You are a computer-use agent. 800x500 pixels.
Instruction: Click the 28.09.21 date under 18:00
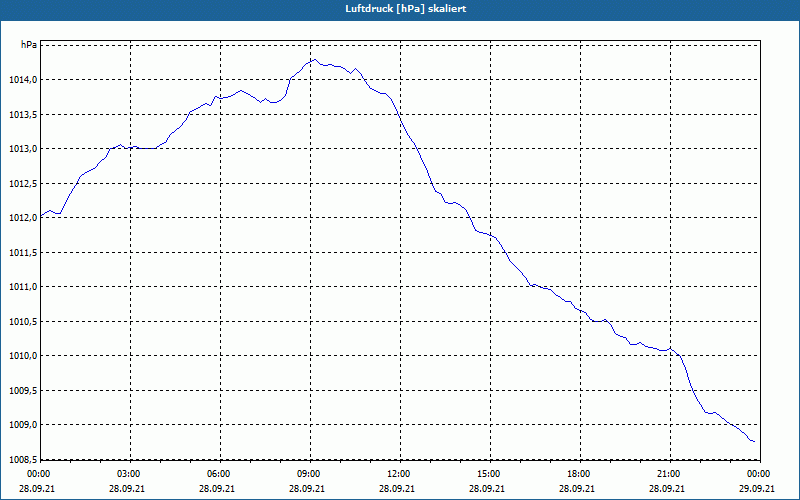tap(577, 488)
